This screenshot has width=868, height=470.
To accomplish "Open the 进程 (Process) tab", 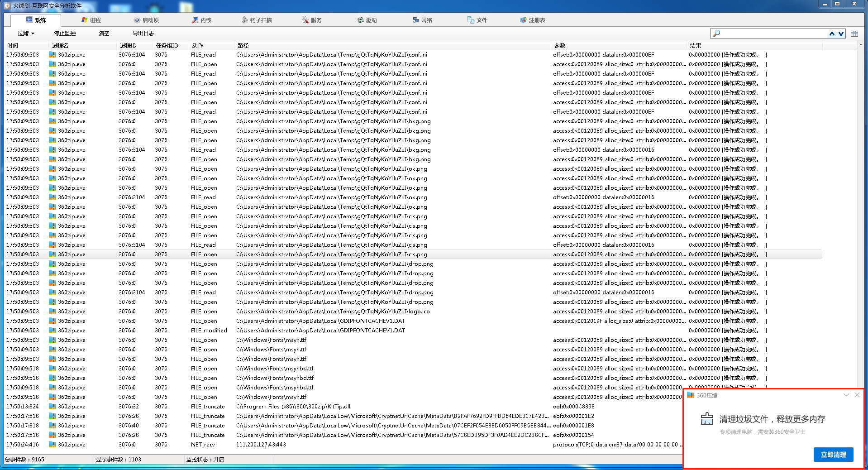I will [x=91, y=20].
